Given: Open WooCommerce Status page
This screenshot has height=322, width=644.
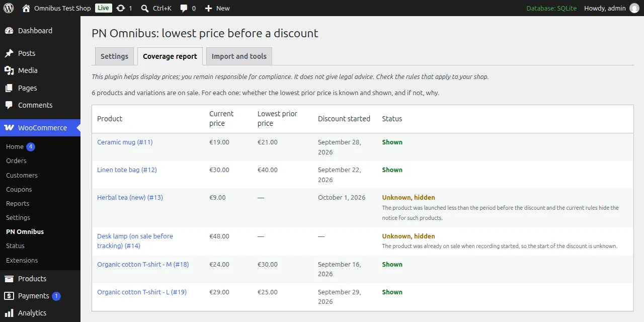Looking at the screenshot, I should pyautogui.click(x=15, y=246).
